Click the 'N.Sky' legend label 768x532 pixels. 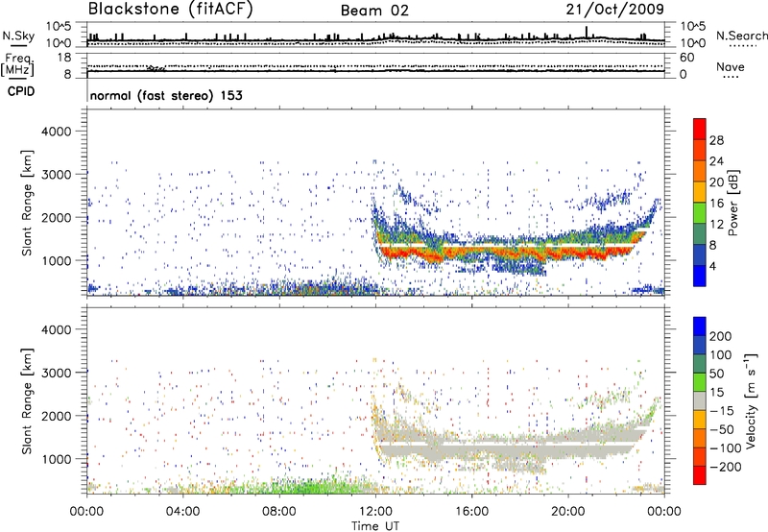click(x=18, y=36)
